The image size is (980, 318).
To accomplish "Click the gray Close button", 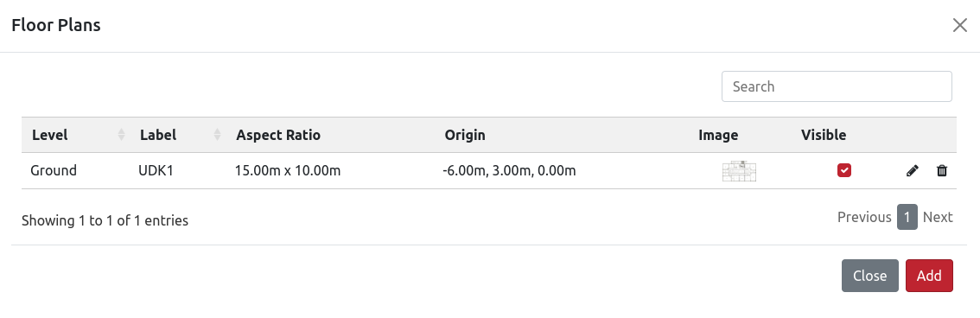I will 870,276.
